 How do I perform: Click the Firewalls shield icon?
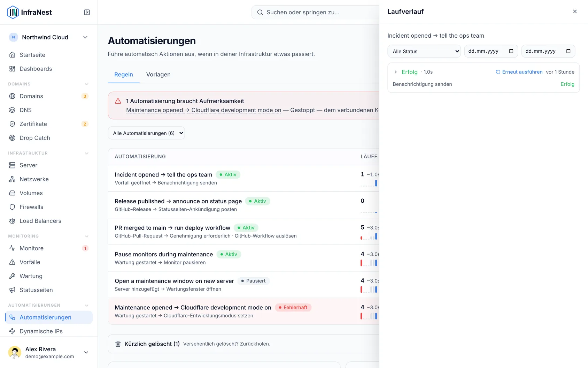pyautogui.click(x=12, y=207)
